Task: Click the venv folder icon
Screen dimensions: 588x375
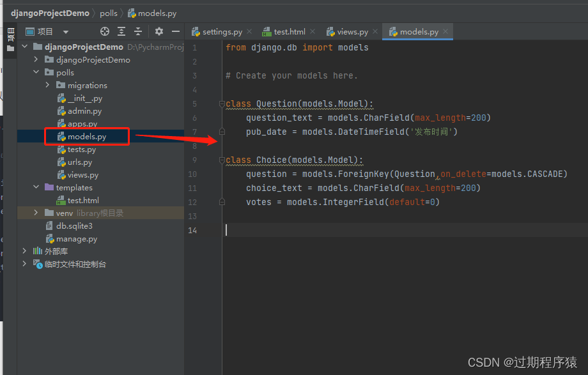Action: tap(49, 213)
